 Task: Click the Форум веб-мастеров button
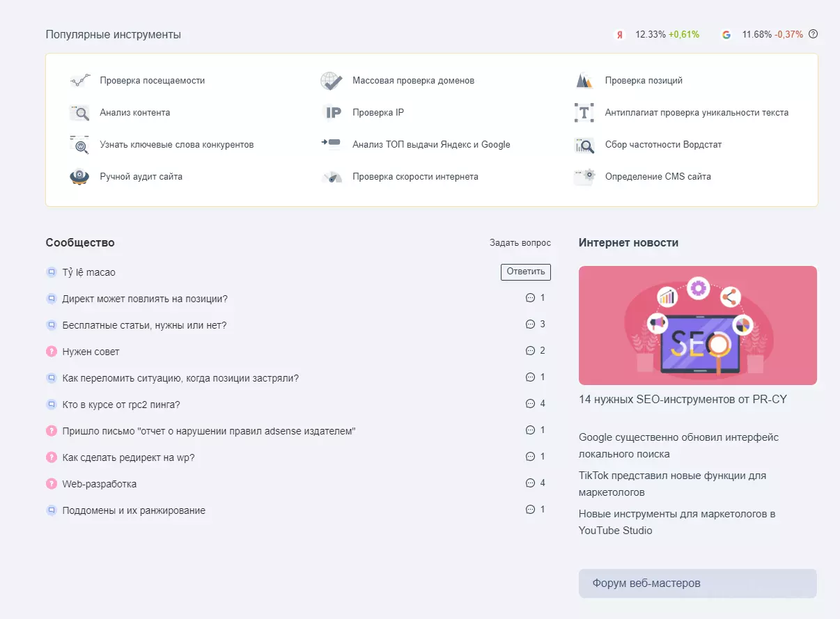click(698, 583)
